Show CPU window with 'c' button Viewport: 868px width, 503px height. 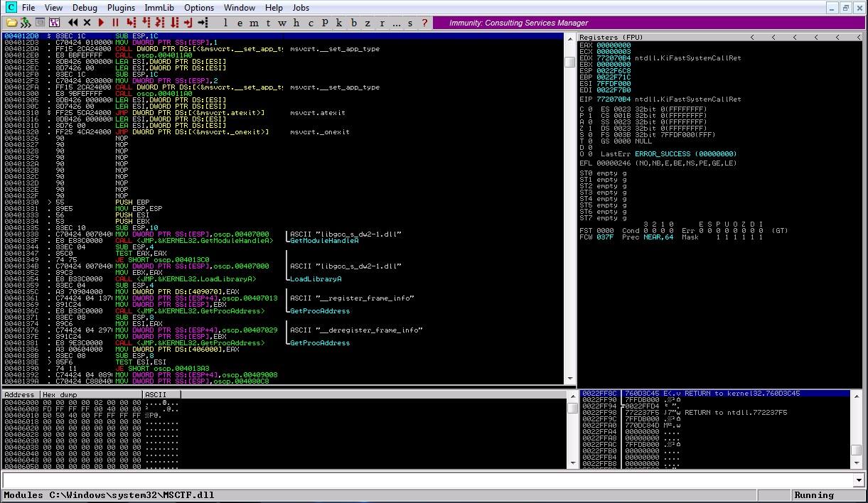[x=311, y=23]
